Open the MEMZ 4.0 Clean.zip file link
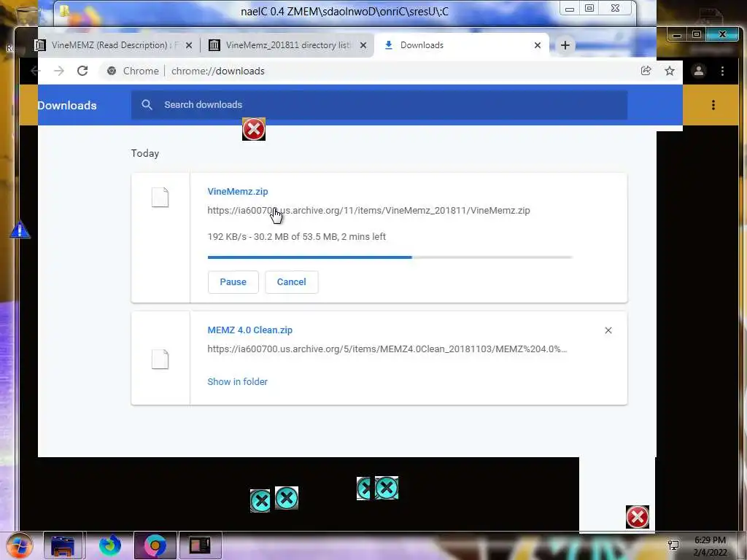 pyautogui.click(x=249, y=330)
